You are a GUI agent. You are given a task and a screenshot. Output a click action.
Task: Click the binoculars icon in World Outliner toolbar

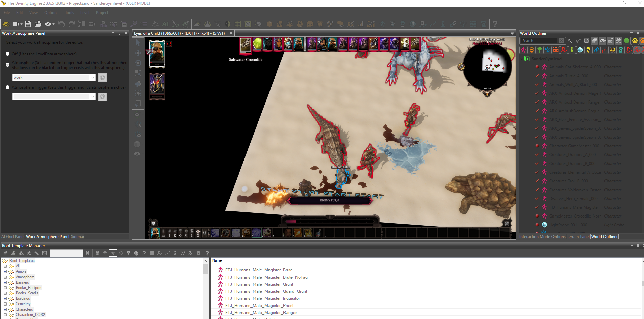pyautogui.click(x=619, y=41)
